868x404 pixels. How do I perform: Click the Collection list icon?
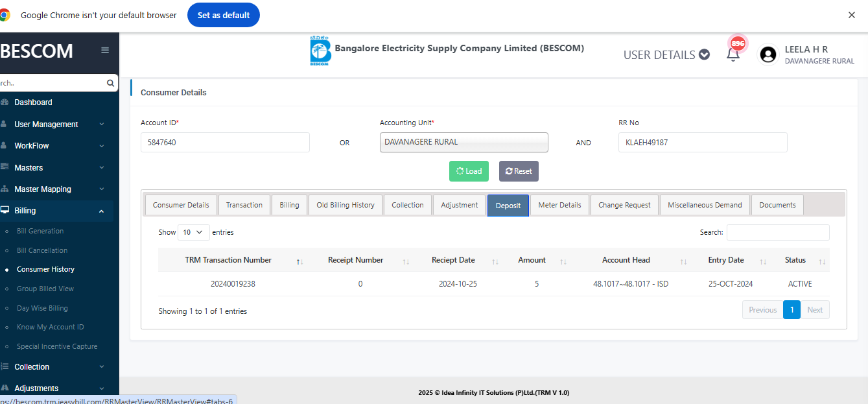tap(4, 367)
